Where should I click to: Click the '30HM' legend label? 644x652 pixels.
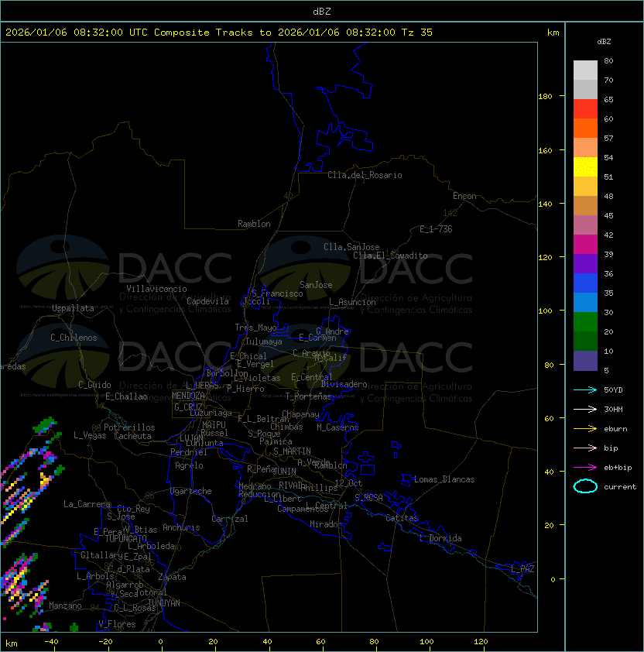tap(613, 409)
